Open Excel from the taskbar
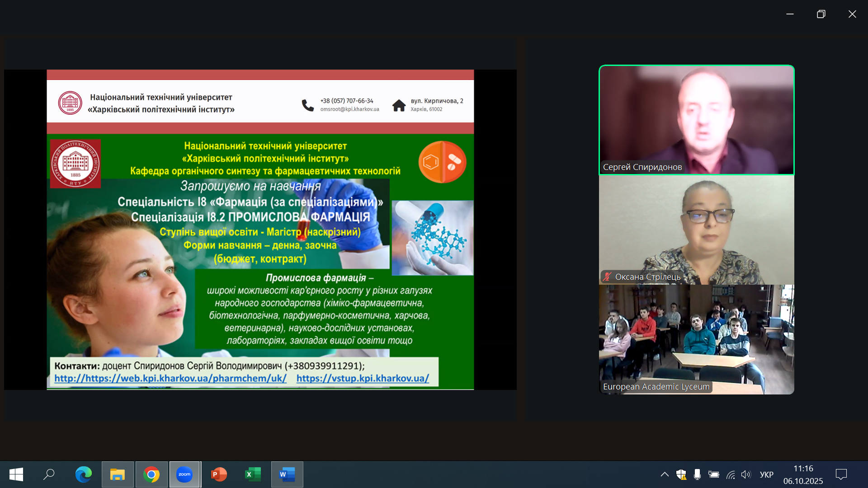Image resolution: width=868 pixels, height=488 pixels. [x=253, y=474]
